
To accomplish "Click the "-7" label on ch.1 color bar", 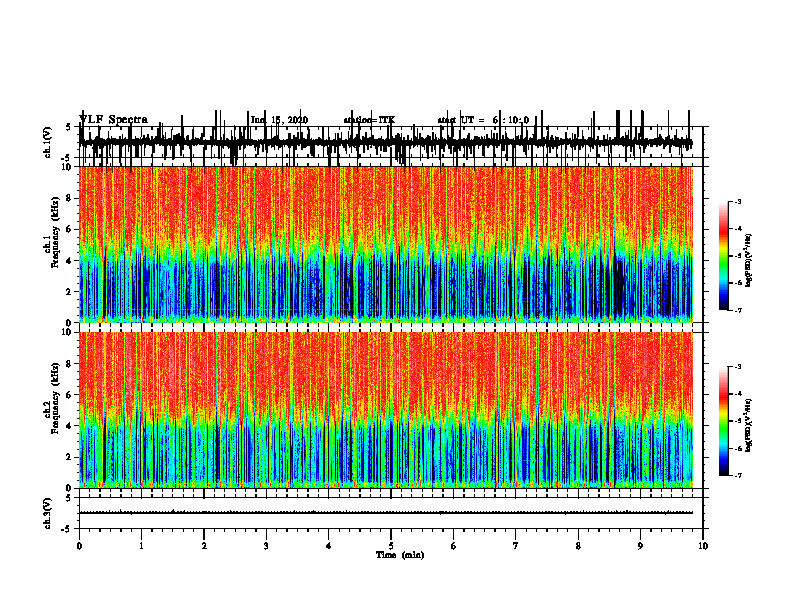I will tap(738, 310).
